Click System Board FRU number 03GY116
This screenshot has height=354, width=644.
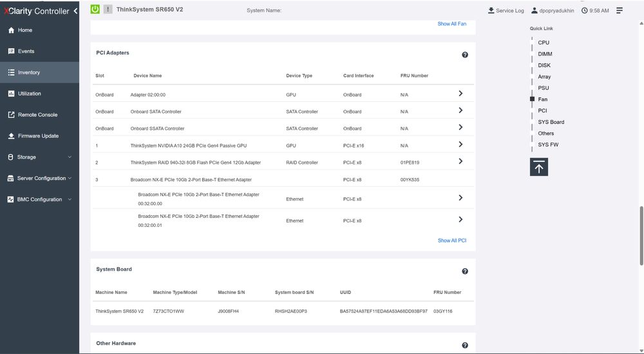[443, 311]
